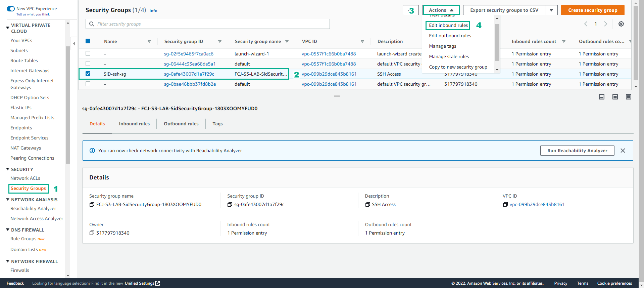Copy the security group name in Details

pyautogui.click(x=92, y=204)
